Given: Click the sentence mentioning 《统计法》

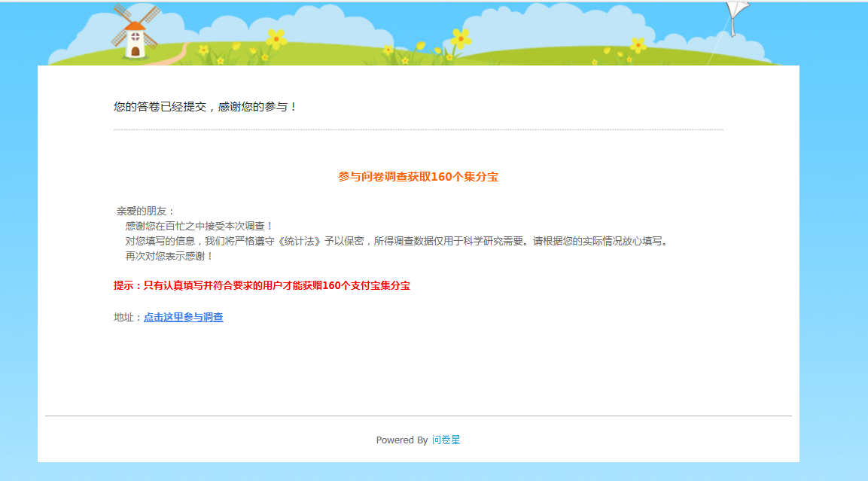Looking at the screenshot, I should pyautogui.click(x=397, y=242).
